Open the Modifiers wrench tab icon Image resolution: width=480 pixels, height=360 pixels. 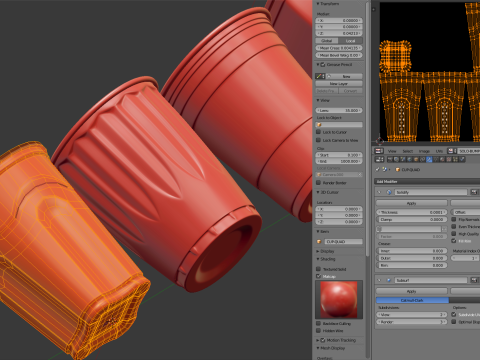[429, 159]
